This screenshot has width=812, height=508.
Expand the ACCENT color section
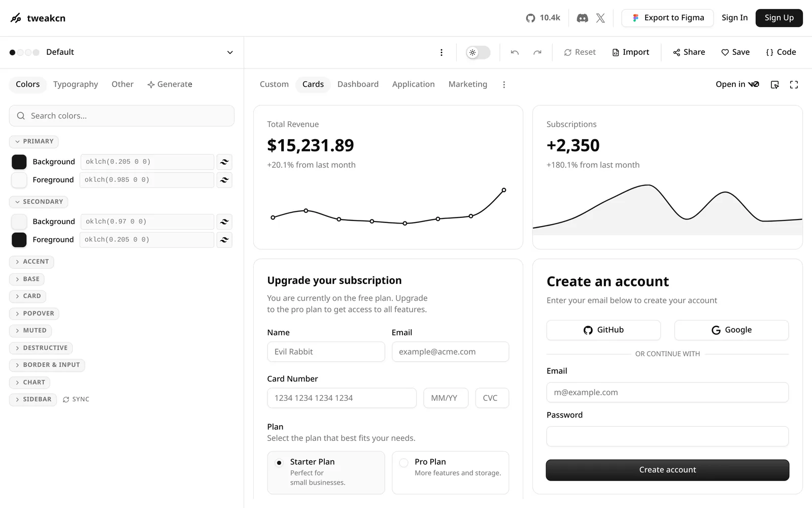[31, 262]
